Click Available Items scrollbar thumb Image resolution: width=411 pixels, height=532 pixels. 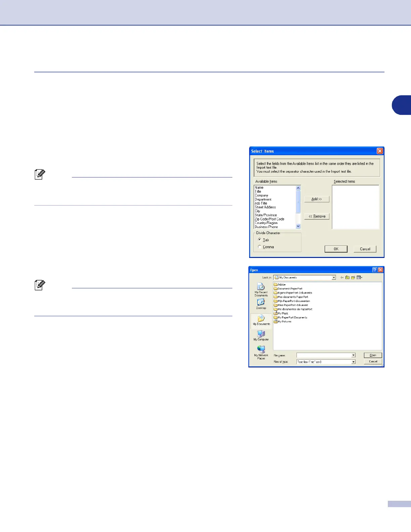pyautogui.click(x=298, y=202)
